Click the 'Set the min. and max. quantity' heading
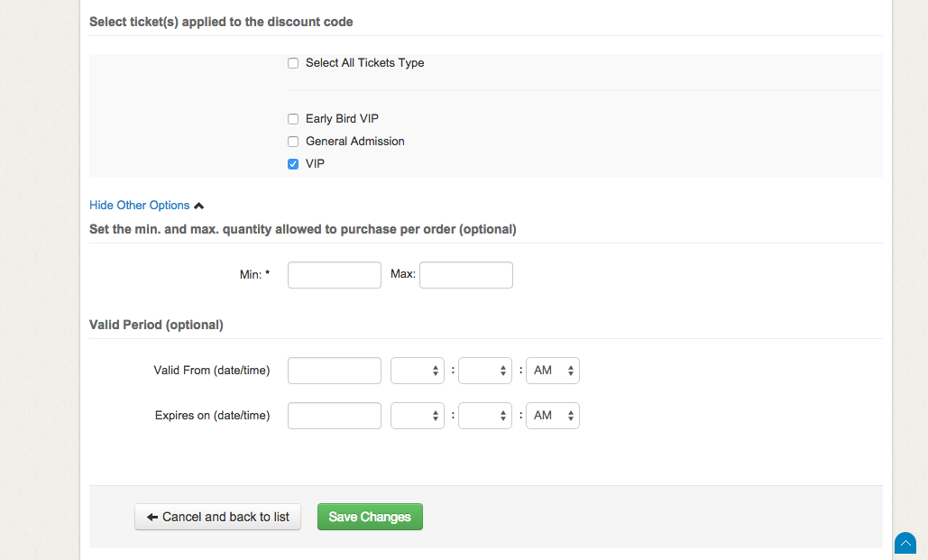 click(x=303, y=230)
